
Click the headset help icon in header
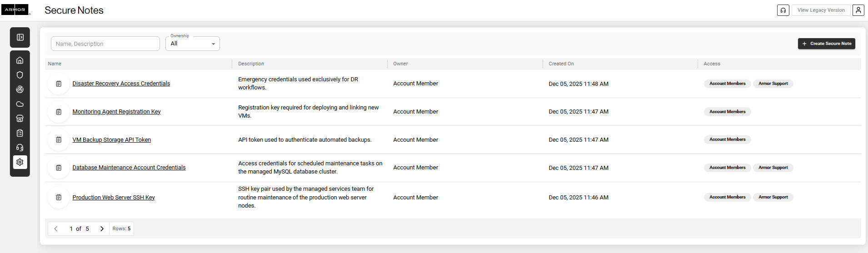783,10
